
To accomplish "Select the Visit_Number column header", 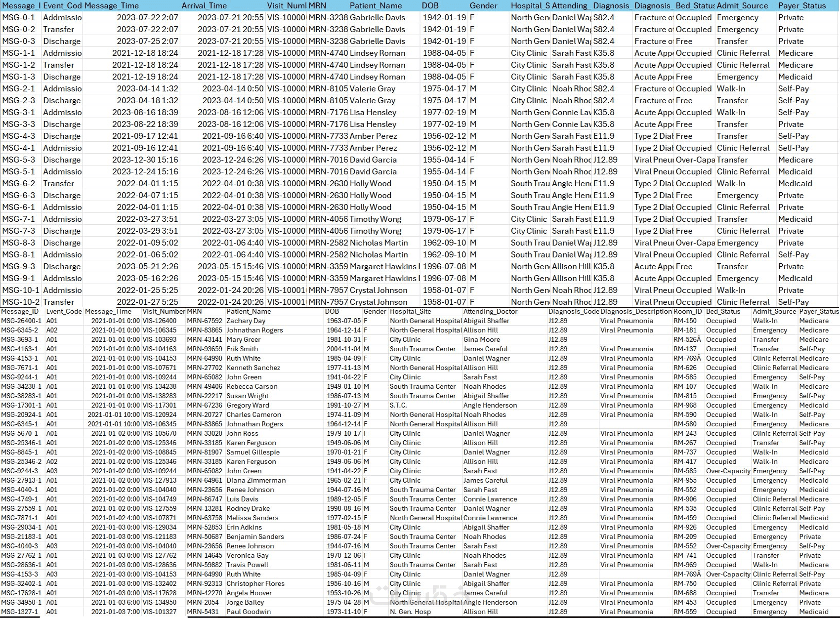I will tap(164, 311).
